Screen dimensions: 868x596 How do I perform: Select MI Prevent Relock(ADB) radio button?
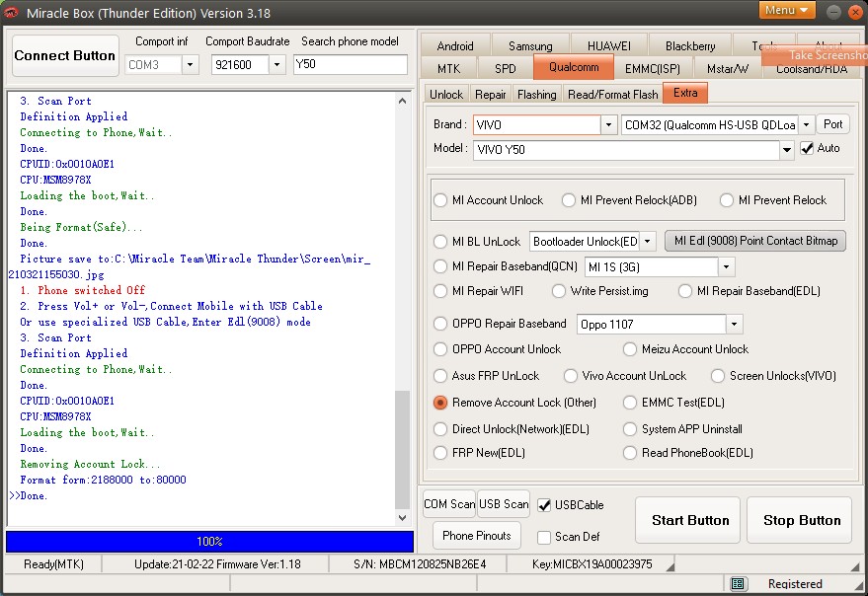point(569,200)
